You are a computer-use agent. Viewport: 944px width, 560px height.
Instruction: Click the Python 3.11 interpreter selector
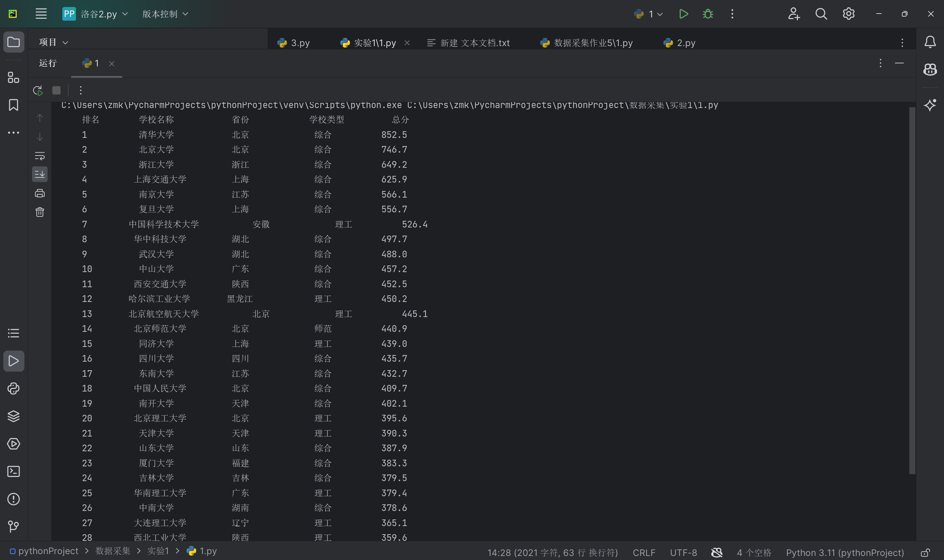845,553
